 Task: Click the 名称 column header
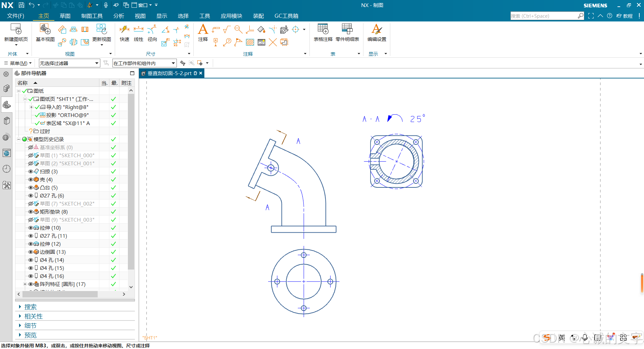click(x=57, y=83)
